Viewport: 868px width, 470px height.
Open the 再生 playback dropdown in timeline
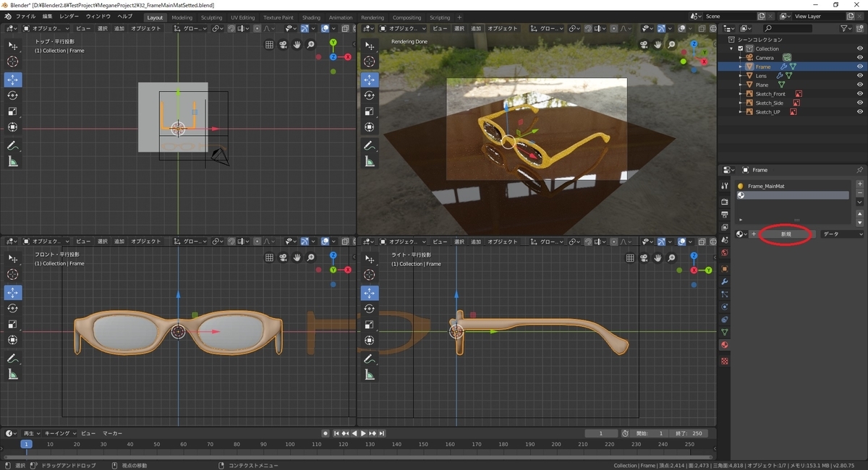31,433
